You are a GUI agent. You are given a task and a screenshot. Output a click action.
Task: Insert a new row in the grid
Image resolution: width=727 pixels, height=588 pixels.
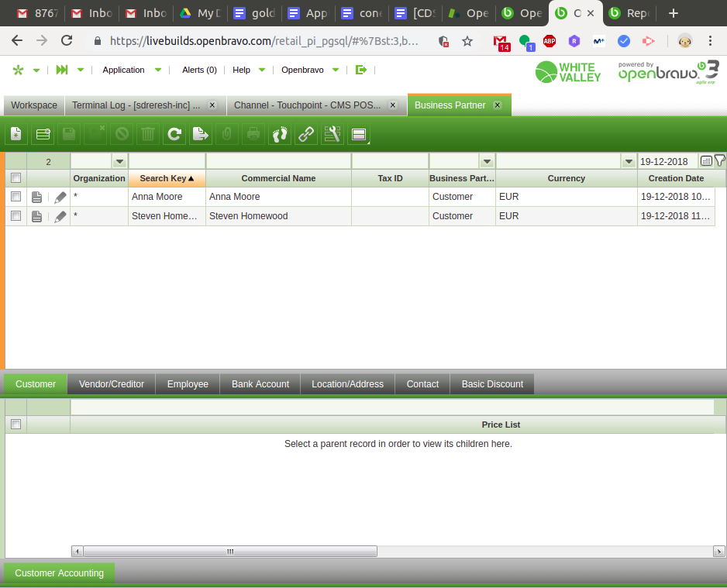pyautogui.click(x=43, y=134)
